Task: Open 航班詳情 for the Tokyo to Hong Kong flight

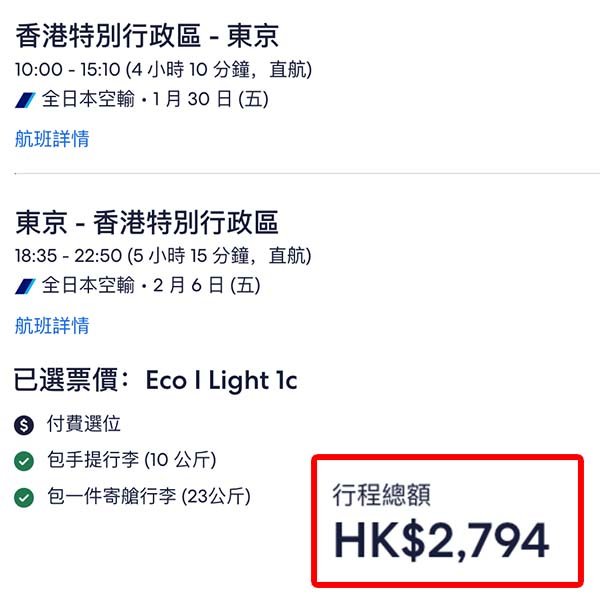Action: (x=52, y=325)
